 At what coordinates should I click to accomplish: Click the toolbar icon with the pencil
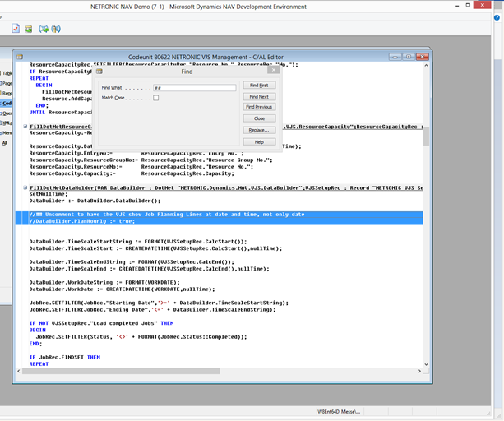click(56, 29)
